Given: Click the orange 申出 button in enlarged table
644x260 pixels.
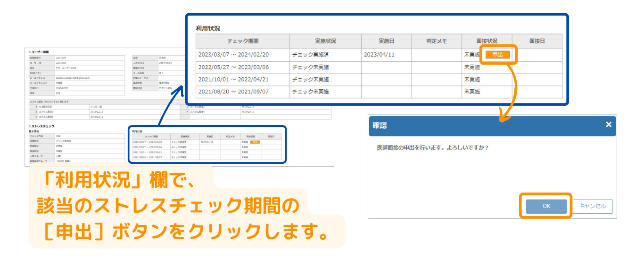Looking at the screenshot, I should [x=497, y=55].
